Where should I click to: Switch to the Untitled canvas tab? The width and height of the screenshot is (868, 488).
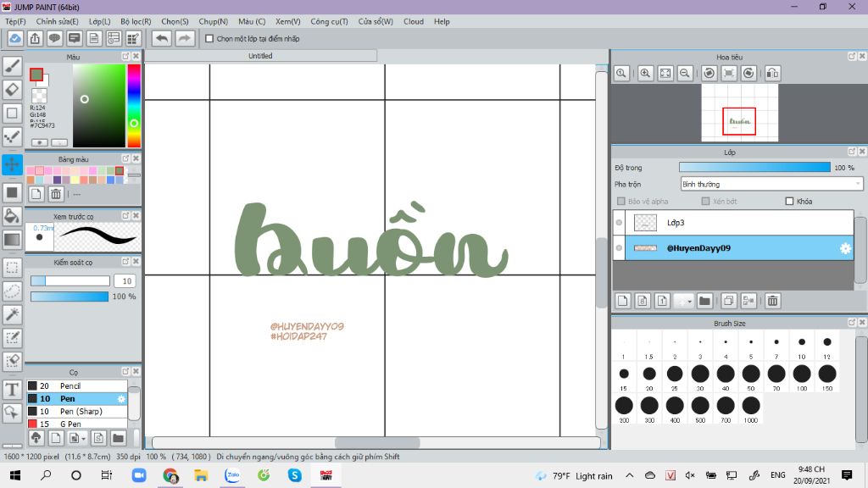click(x=260, y=56)
